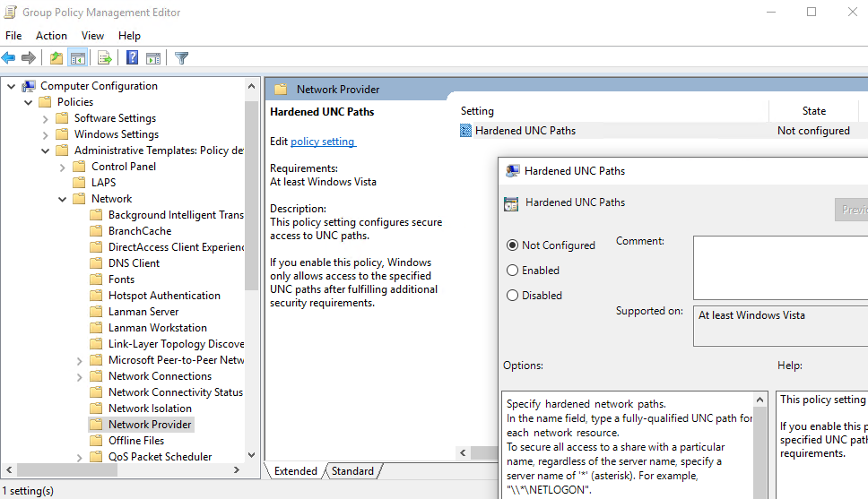Expand the Windows Settings node

click(x=46, y=134)
